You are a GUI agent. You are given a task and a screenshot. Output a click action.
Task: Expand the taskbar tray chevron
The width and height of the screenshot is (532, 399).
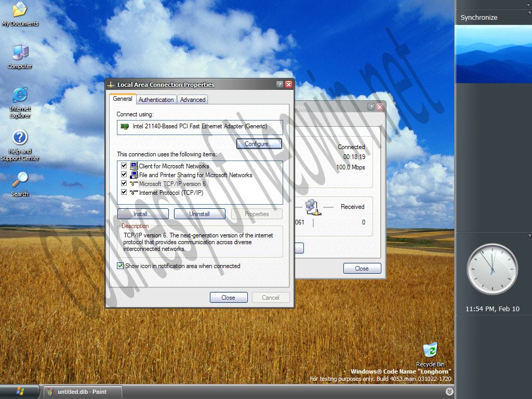[x=449, y=392]
